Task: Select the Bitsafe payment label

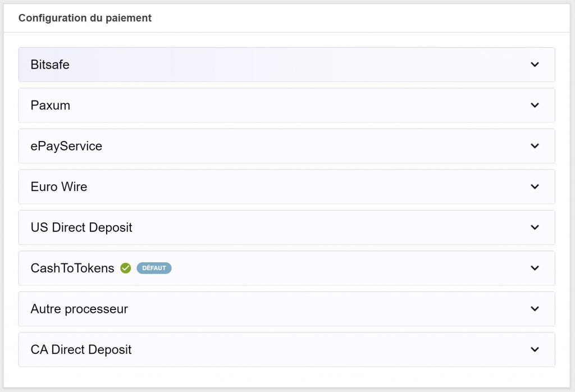Action: [50, 65]
